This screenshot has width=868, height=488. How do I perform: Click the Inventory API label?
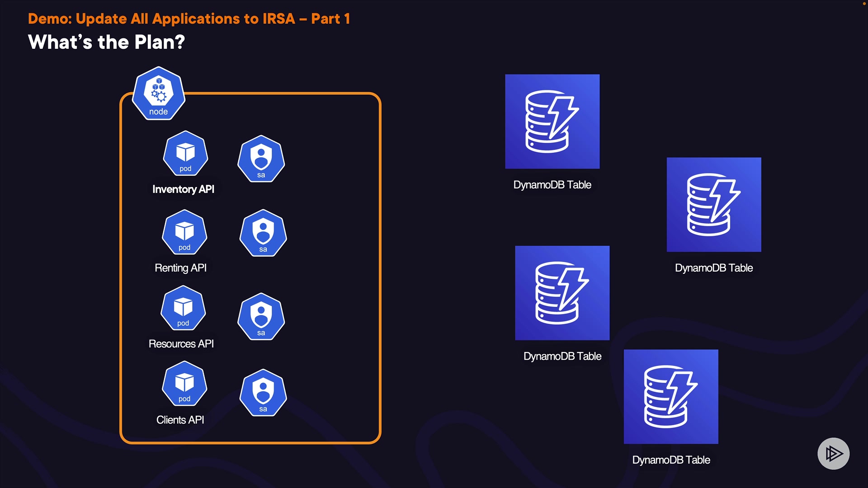click(183, 189)
